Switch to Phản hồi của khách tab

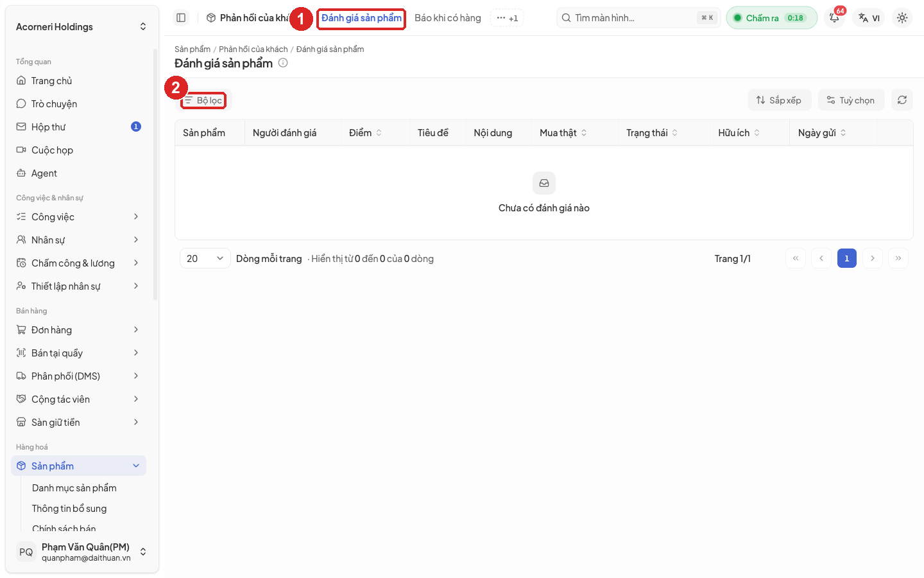coord(248,18)
